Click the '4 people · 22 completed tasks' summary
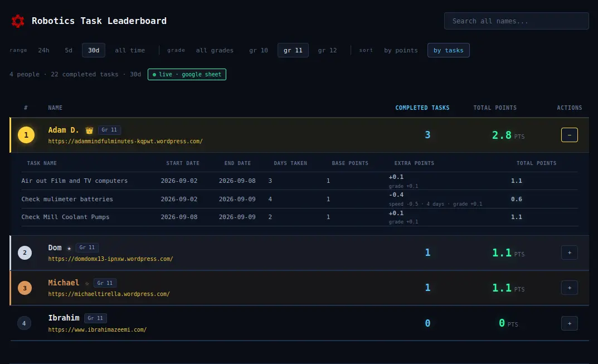The height and width of the screenshot is (364, 598). point(75,74)
